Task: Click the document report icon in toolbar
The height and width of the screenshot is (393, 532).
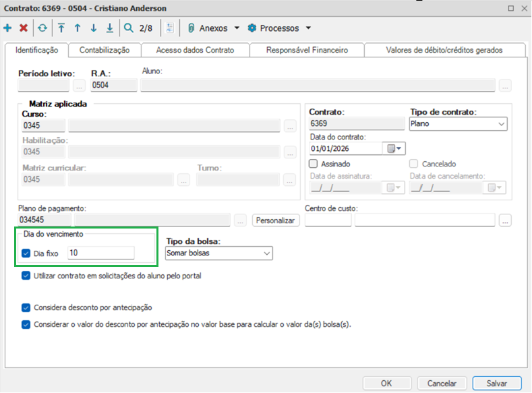Action: pyautogui.click(x=170, y=28)
